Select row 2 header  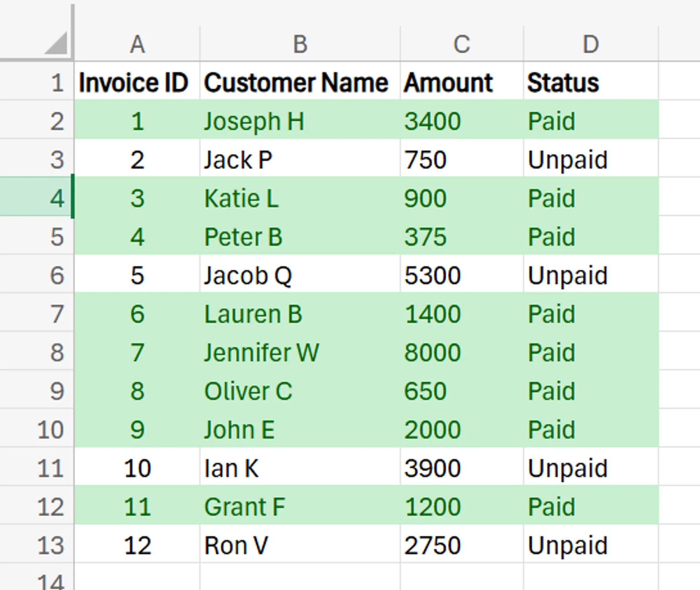(x=36, y=119)
